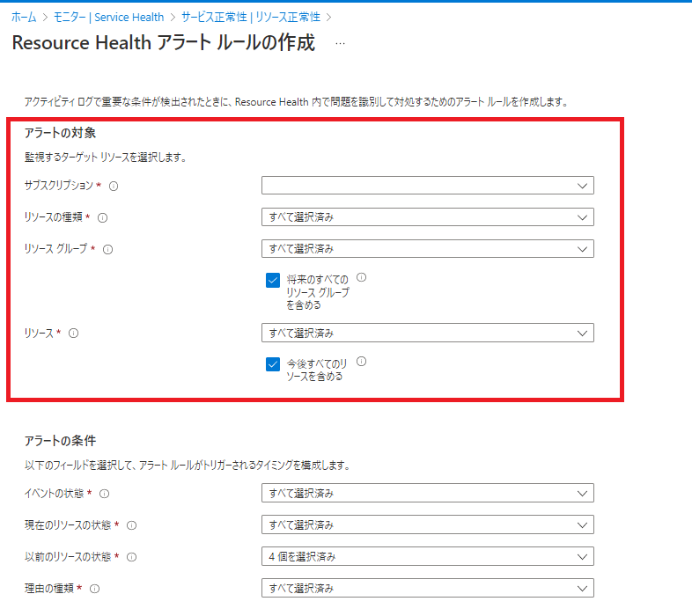The height and width of the screenshot is (616, 692).
Task: Open the リソース グループ dropdown
Action: [428, 249]
